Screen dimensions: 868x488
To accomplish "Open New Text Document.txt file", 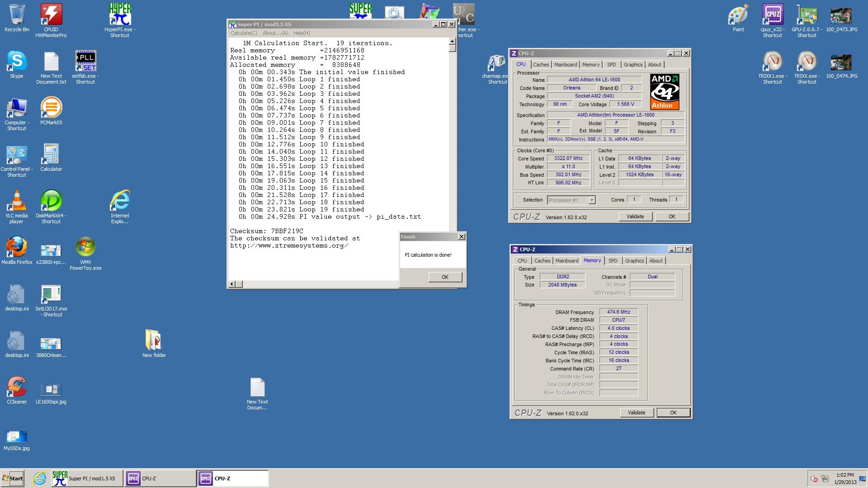I will coord(51,67).
